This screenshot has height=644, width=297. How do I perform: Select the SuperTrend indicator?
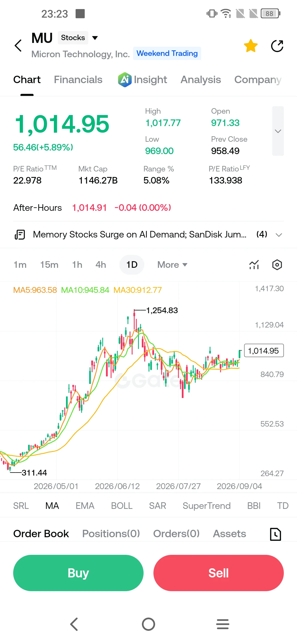click(207, 506)
